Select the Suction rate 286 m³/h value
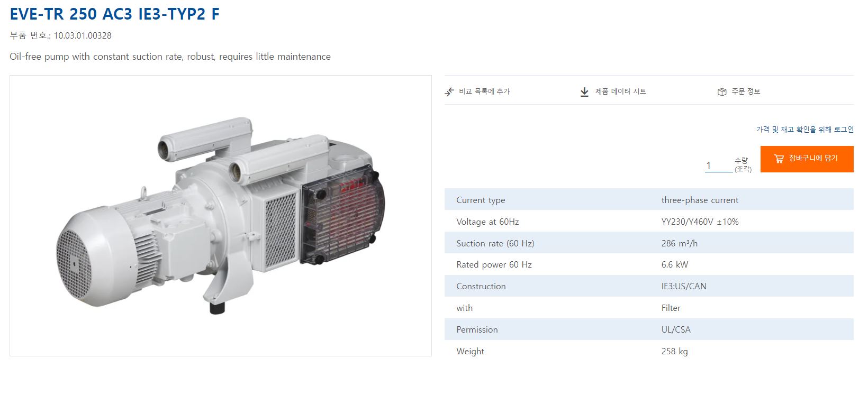The width and height of the screenshot is (868, 395). click(x=679, y=243)
